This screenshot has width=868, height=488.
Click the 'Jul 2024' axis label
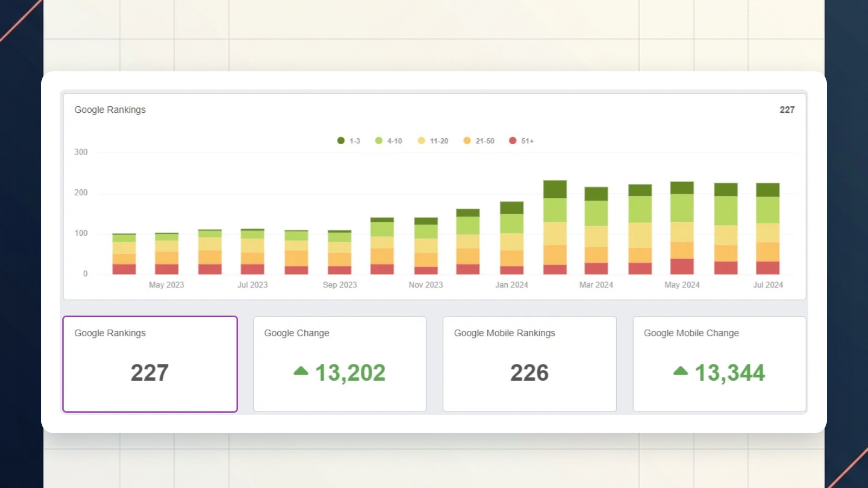tap(768, 285)
